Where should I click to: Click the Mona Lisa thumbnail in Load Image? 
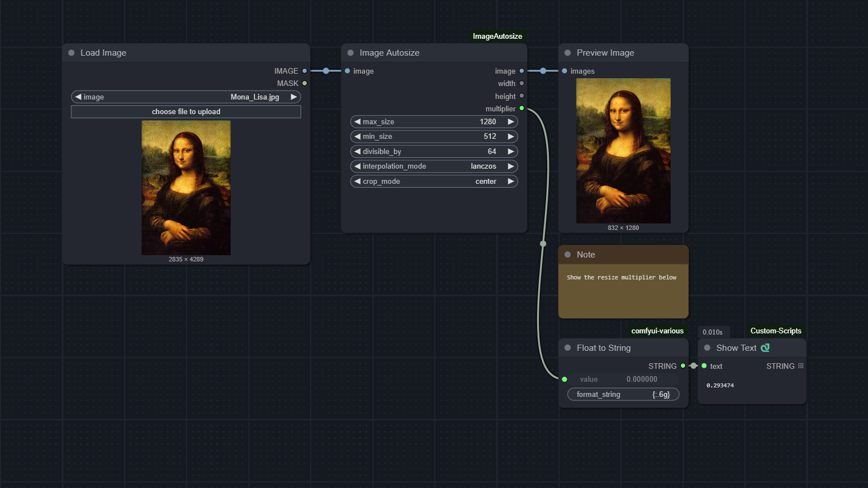pos(186,188)
